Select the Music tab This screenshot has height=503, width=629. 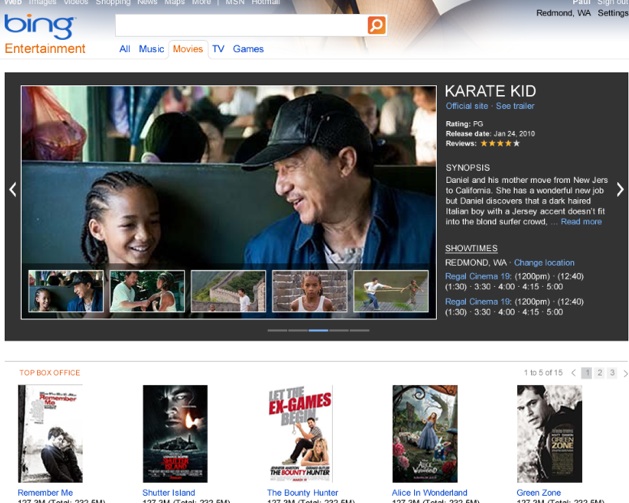pyautogui.click(x=151, y=49)
